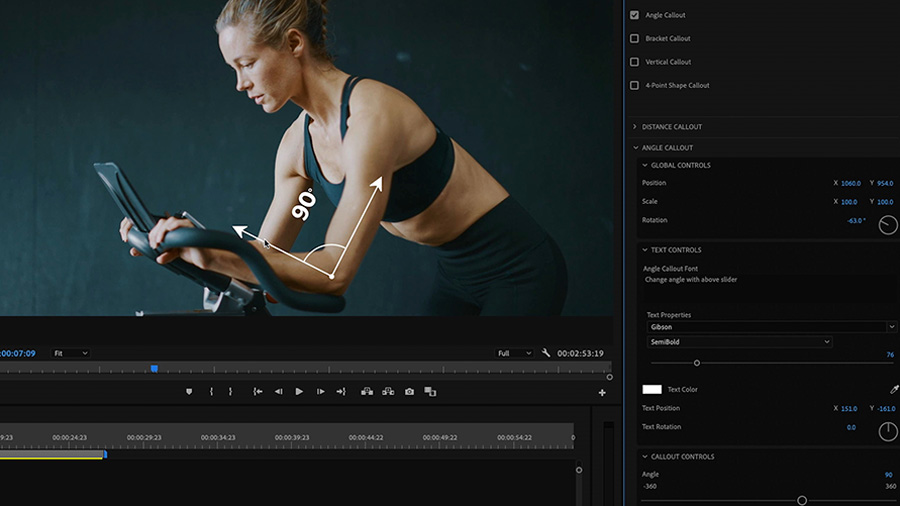Click the Scale Y value 100.0
Screen dimensions: 900x506
pos(885,202)
